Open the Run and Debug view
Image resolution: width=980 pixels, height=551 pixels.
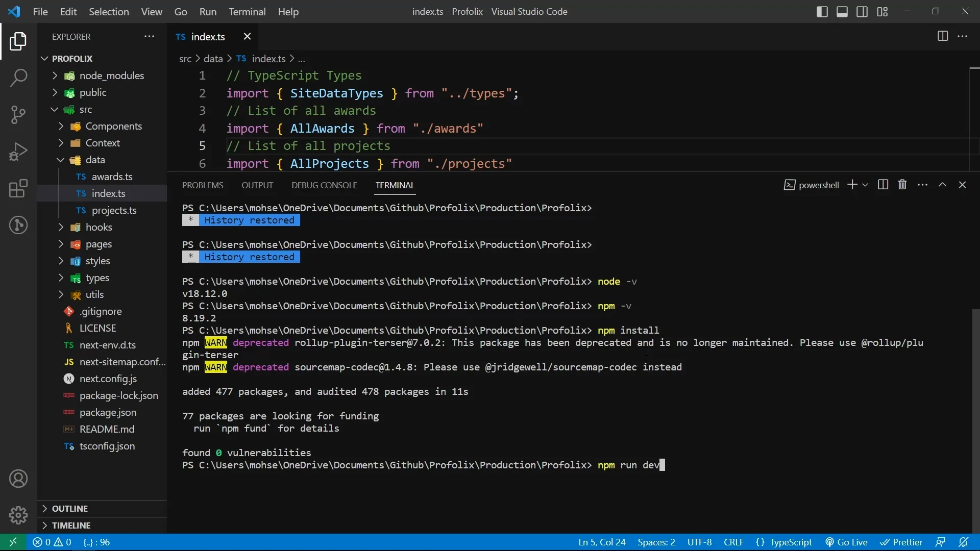pos(18,152)
